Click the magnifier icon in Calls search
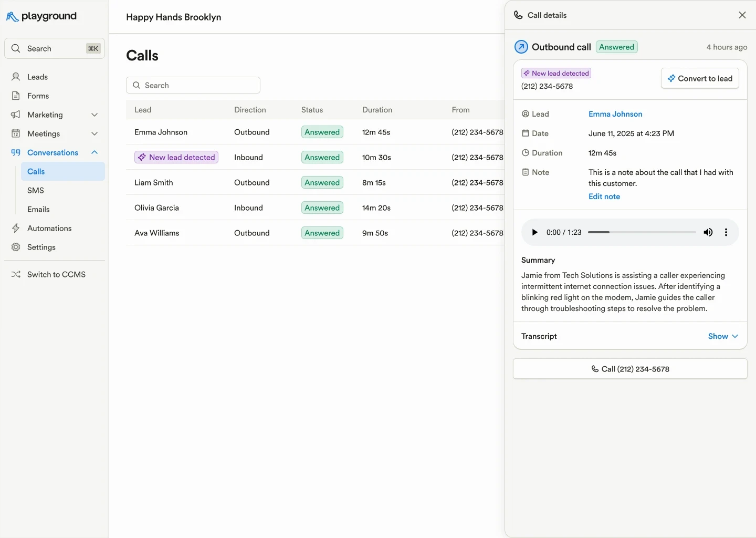The width and height of the screenshot is (756, 538). coord(136,85)
